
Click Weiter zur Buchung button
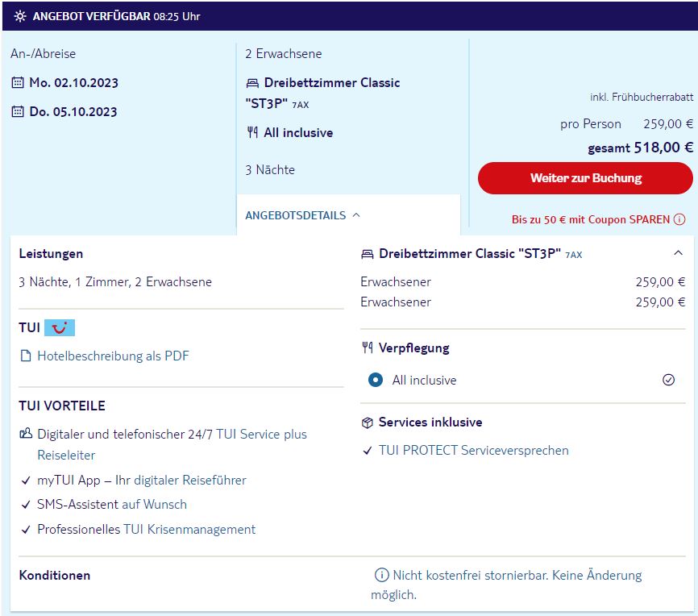[x=585, y=178]
